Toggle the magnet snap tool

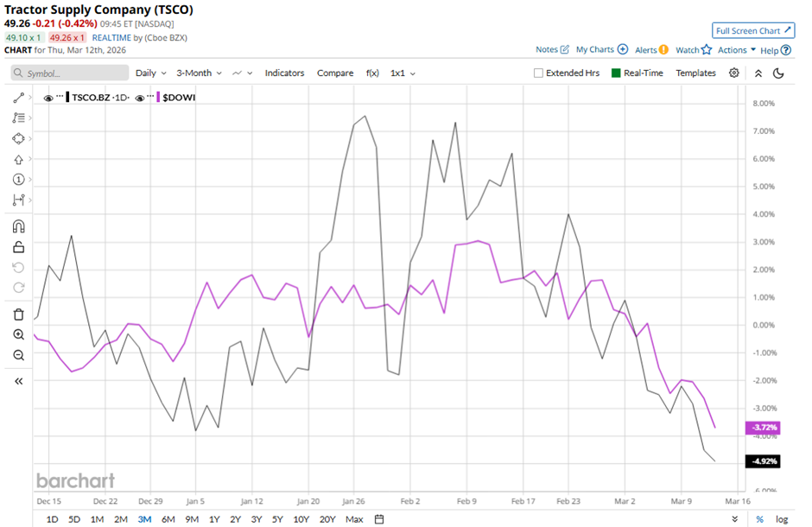coord(19,226)
